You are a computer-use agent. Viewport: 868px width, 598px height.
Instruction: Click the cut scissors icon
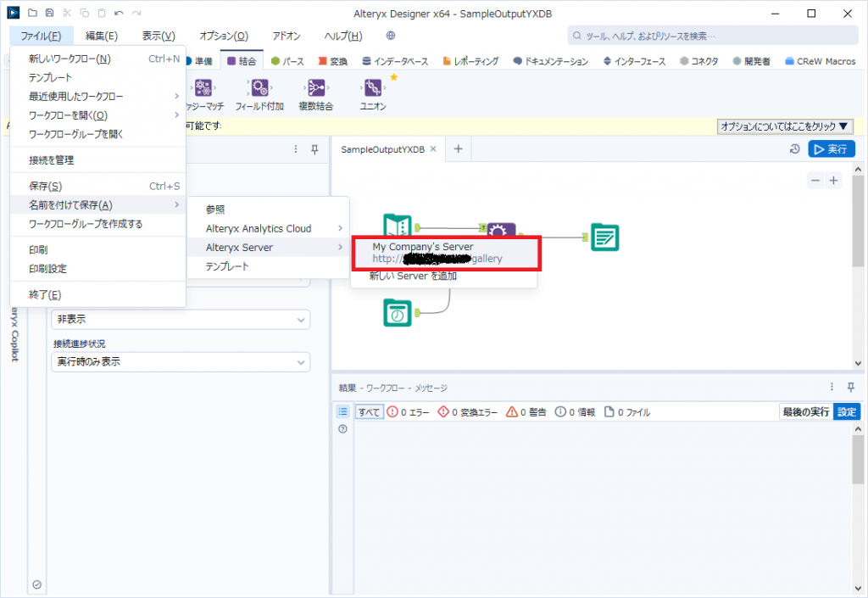67,13
